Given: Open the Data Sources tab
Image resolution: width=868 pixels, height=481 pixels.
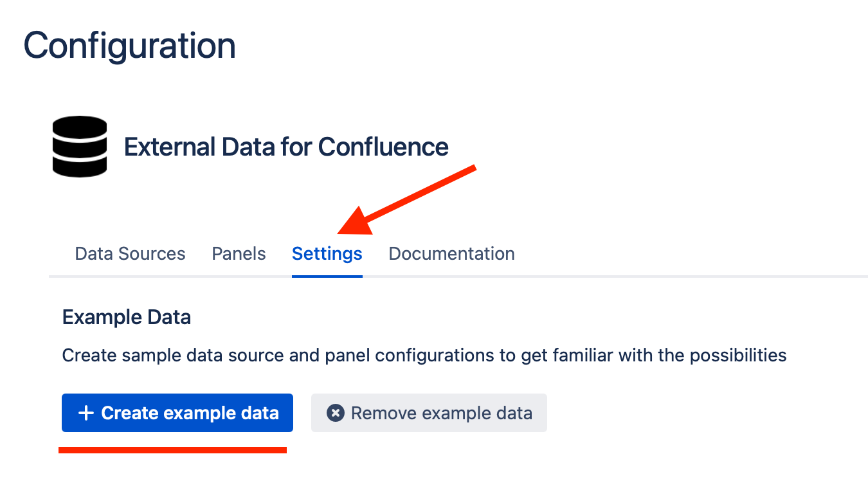Looking at the screenshot, I should (130, 254).
